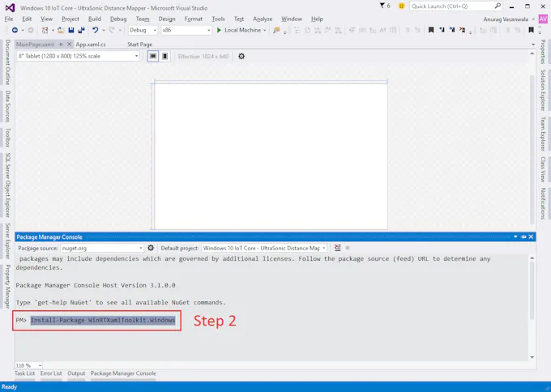Click the feedback smiley face icon
Viewport: 551px width, 392px height.
[x=401, y=6]
